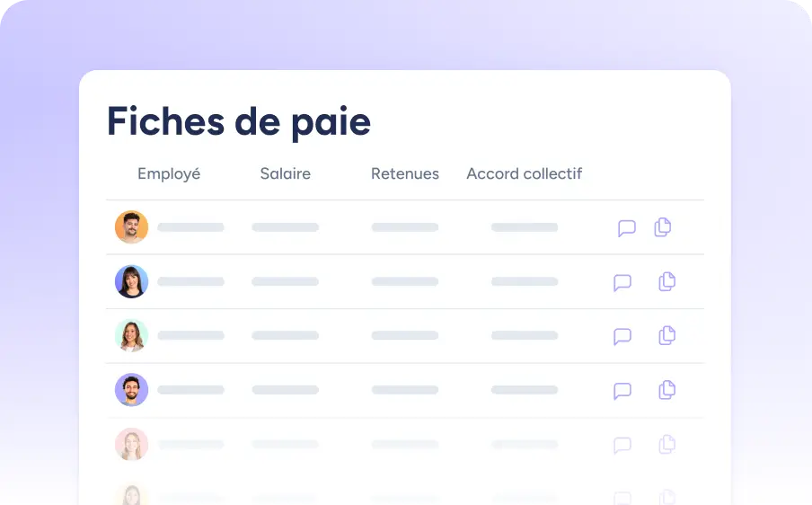Viewport: 812px width, 505px height.
Task: Copy payslip in the dark-haired woman's row
Action: [666, 281]
